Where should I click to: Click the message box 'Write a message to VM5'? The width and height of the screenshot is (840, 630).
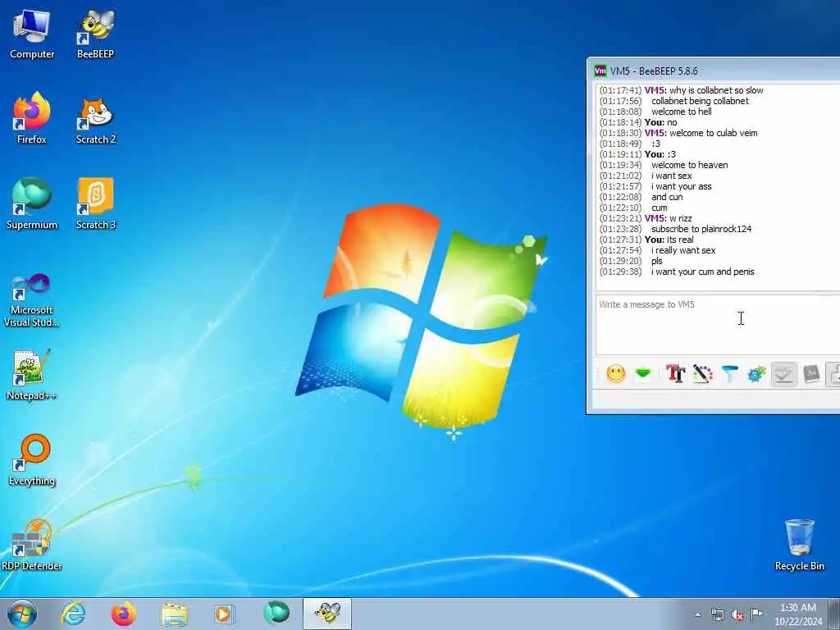(x=718, y=325)
